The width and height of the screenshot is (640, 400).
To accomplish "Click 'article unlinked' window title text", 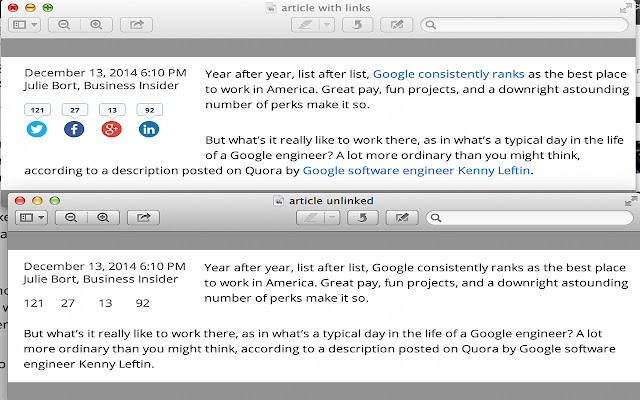I will click(331, 201).
